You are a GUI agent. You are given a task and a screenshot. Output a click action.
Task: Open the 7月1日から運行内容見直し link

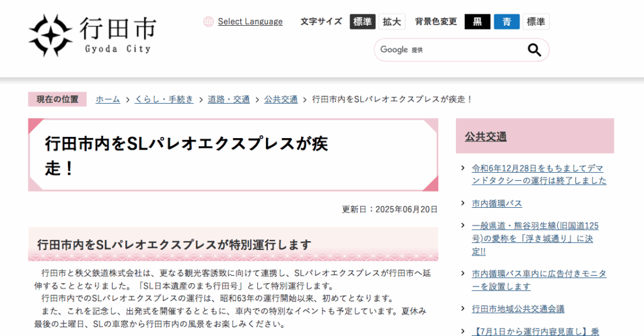(x=535, y=332)
